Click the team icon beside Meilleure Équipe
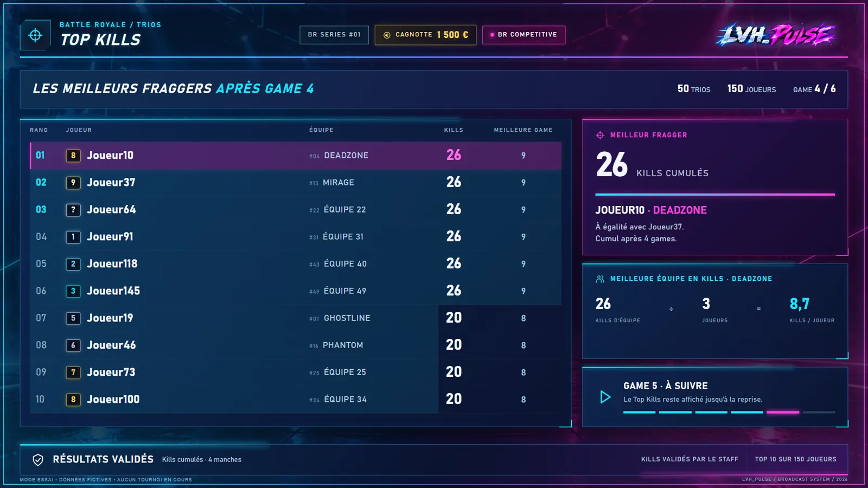The image size is (868, 488). tap(600, 279)
